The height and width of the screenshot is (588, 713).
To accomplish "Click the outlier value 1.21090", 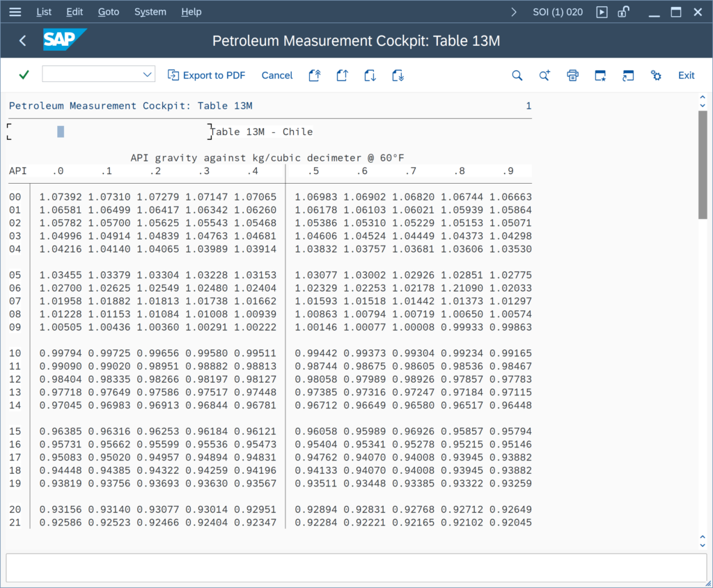I will (x=462, y=288).
